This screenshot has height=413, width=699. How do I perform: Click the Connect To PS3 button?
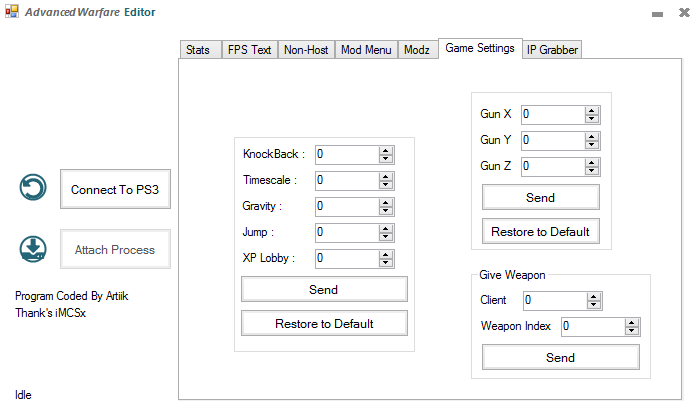click(x=115, y=189)
